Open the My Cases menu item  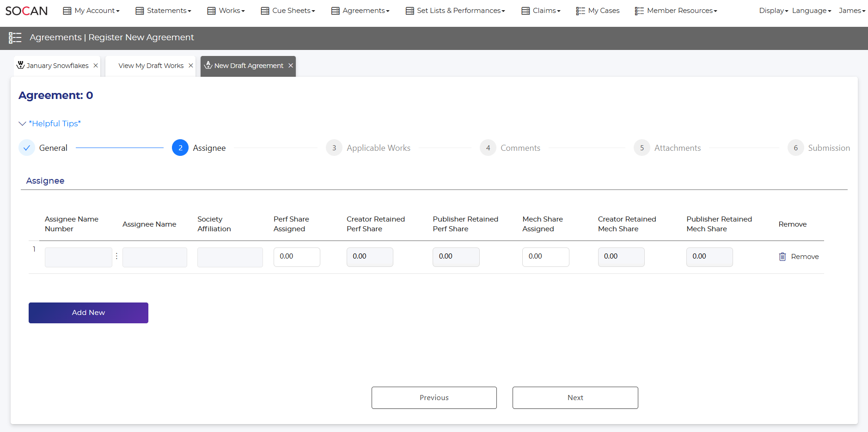coord(598,11)
